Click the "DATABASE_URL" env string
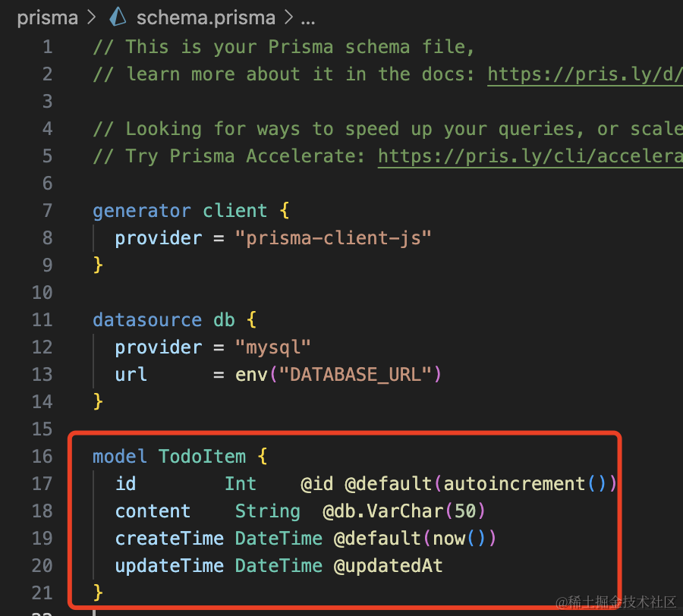This screenshot has height=616, width=683. coord(354,374)
